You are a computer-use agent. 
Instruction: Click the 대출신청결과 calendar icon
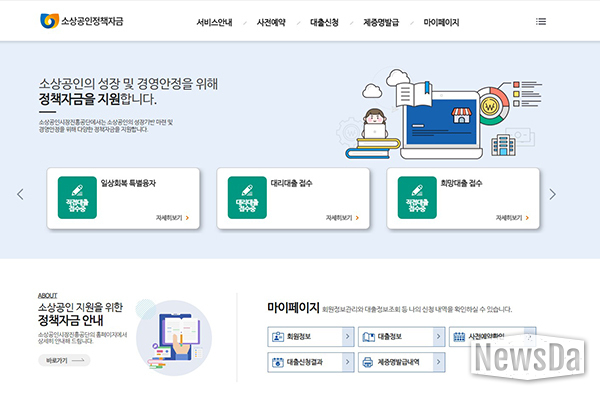pyautogui.click(x=277, y=362)
